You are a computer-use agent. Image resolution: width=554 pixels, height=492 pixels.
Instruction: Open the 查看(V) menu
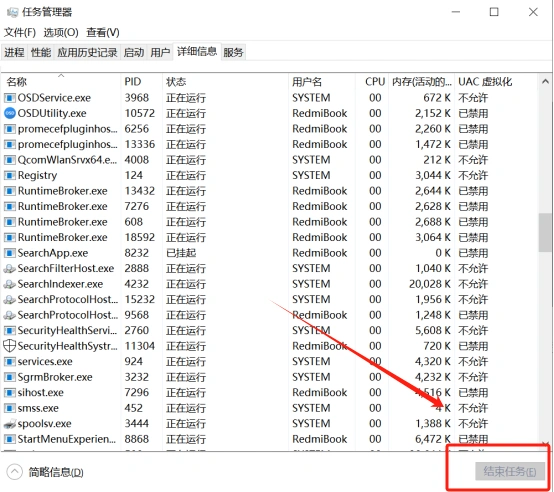pos(103,32)
